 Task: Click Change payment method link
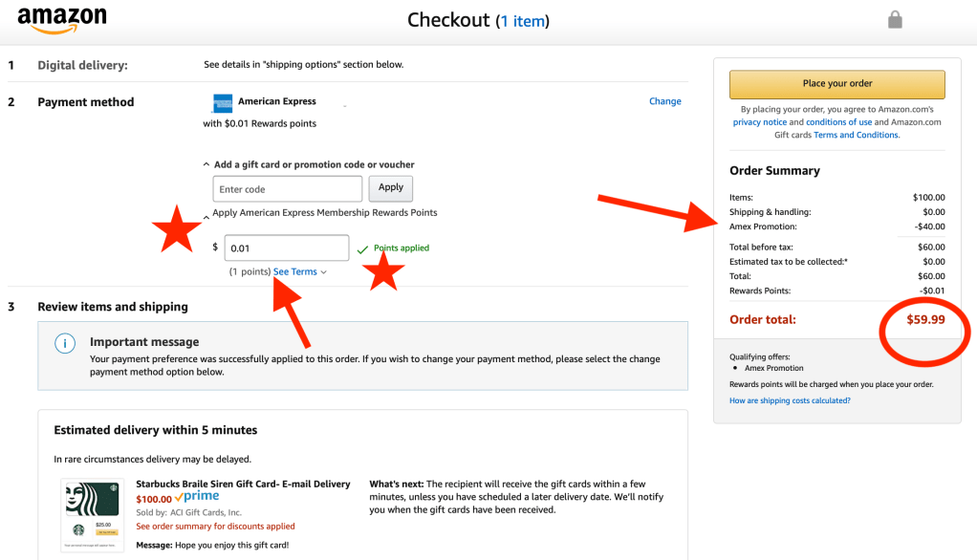pyautogui.click(x=664, y=101)
